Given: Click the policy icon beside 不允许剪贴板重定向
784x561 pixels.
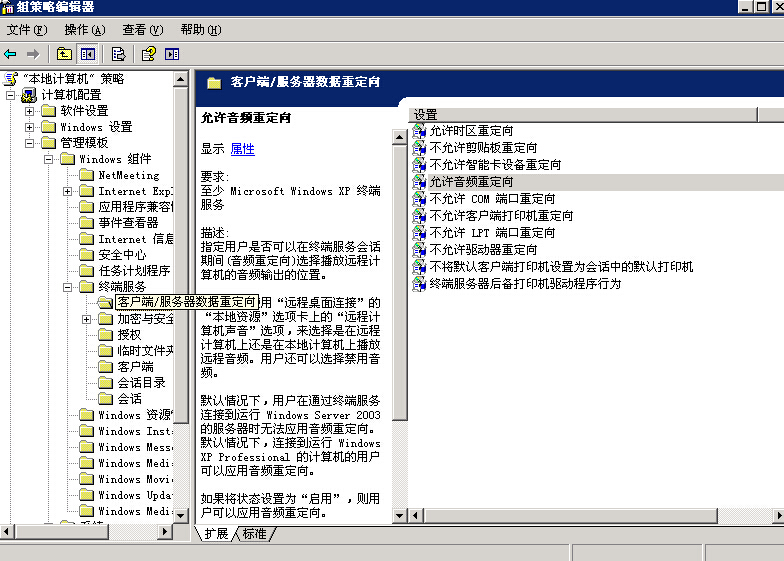Looking at the screenshot, I should [x=419, y=148].
